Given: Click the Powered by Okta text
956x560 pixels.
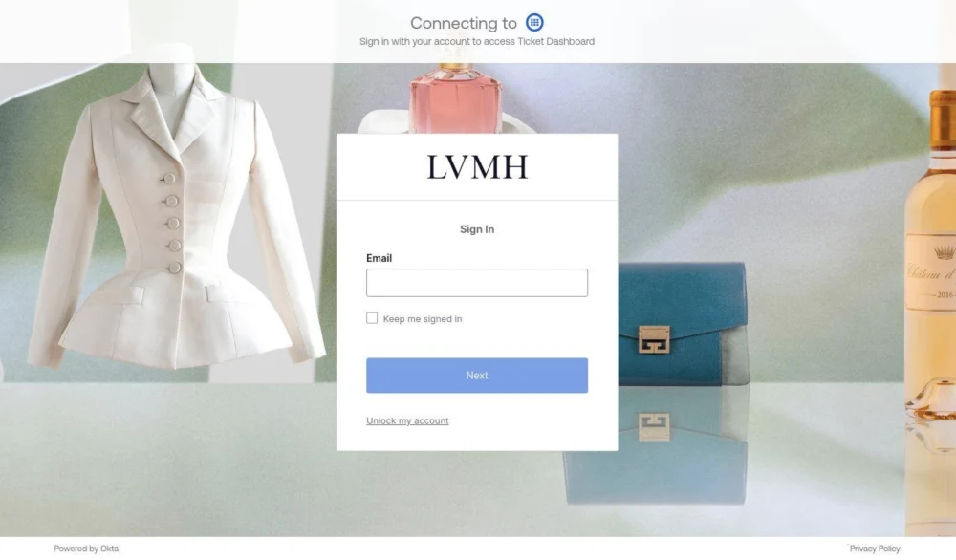Looking at the screenshot, I should click(86, 549).
